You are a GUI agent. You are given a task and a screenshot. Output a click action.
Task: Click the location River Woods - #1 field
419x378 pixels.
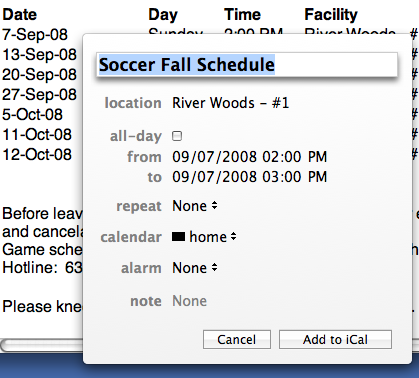click(230, 103)
